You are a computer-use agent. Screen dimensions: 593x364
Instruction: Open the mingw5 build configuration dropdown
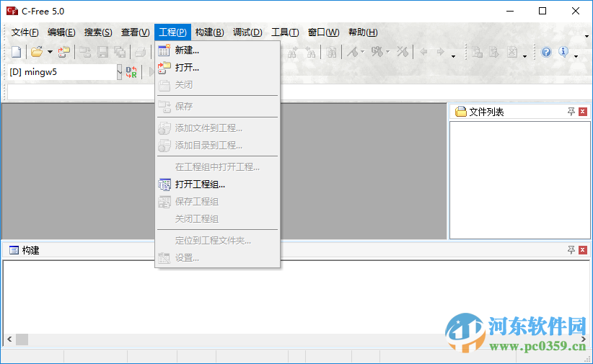click(x=120, y=72)
